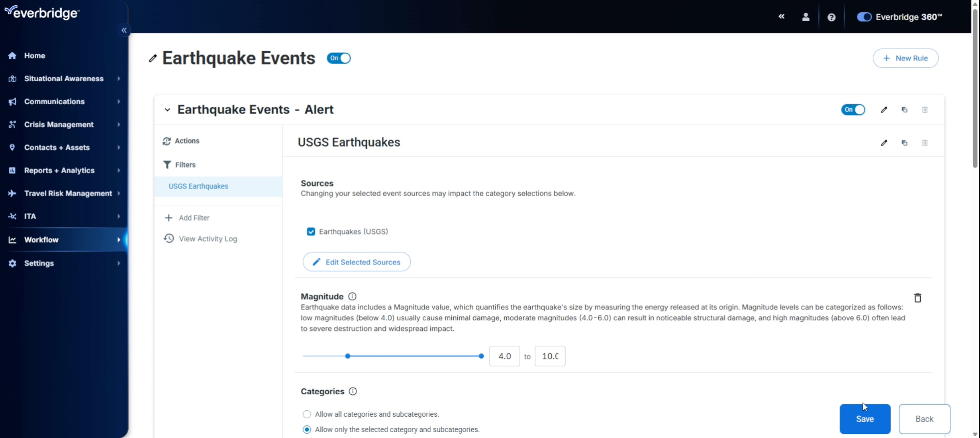Select Allow all categories and subcategories

[307, 414]
